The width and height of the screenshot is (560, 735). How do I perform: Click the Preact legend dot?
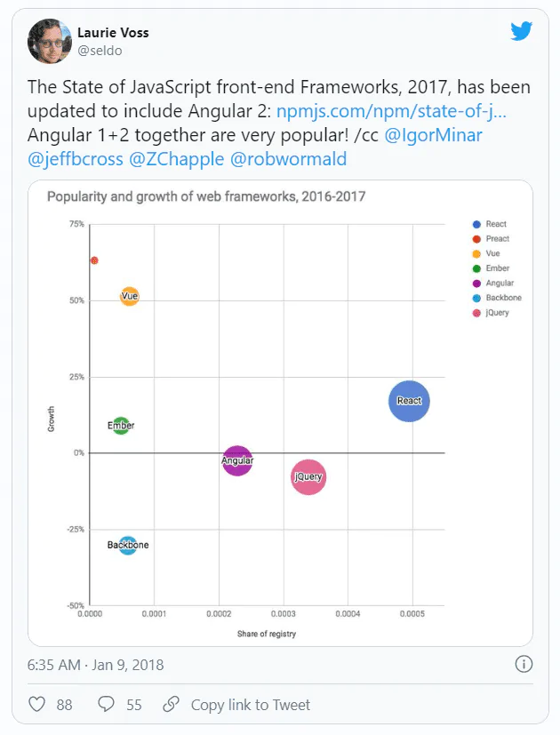(x=476, y=239)
